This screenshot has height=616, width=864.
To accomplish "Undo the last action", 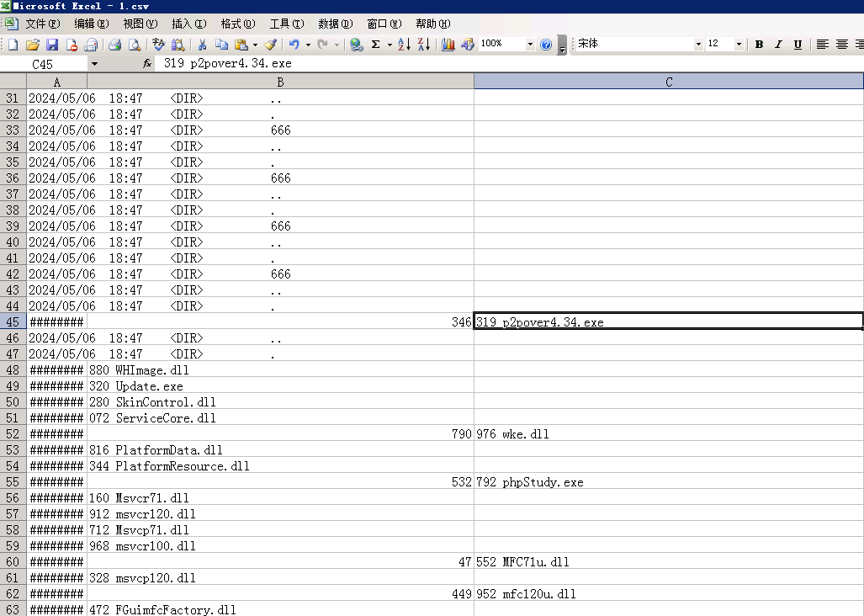I will point(294,45).
